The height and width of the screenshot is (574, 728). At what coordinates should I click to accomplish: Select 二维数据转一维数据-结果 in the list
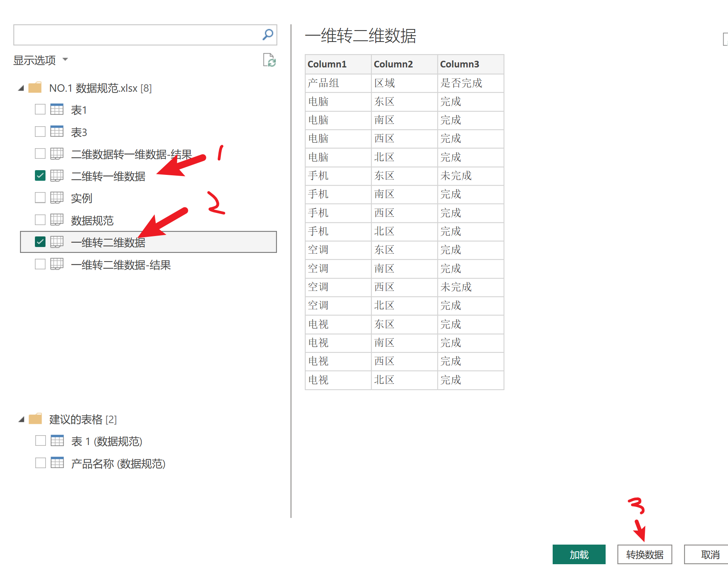(x=131, y=154)
